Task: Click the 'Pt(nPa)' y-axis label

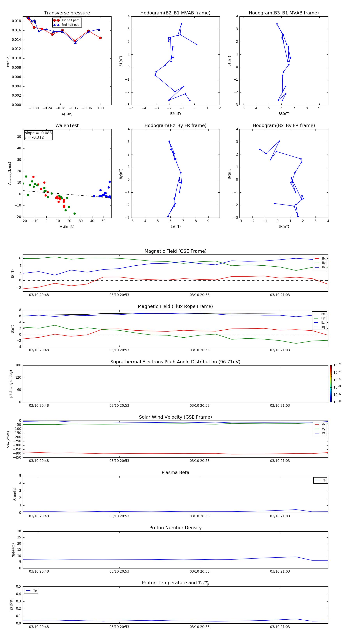Action: [8, 61]
